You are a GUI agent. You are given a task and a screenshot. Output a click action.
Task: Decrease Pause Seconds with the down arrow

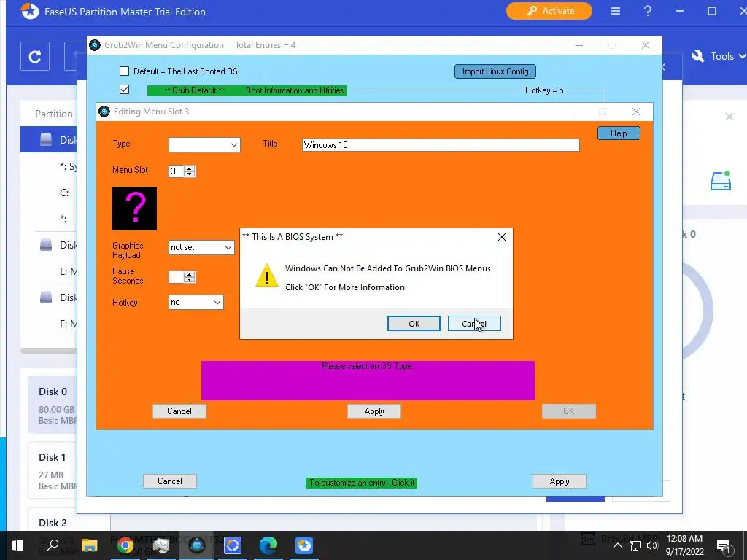tap(190, 280)
